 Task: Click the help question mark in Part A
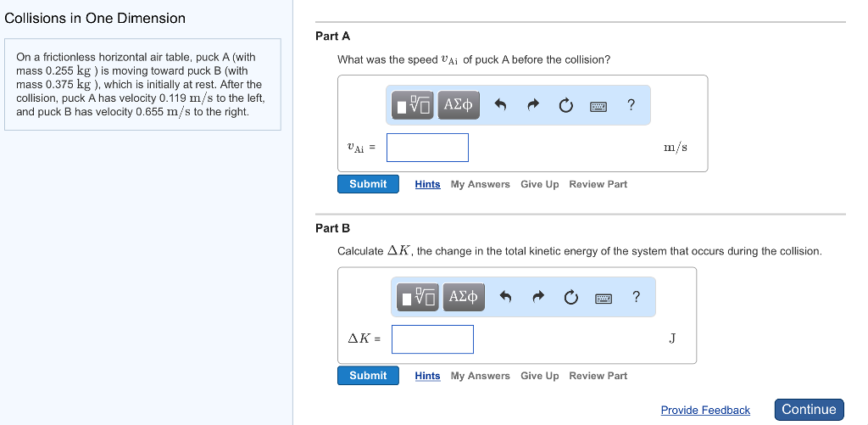[631, 105]
